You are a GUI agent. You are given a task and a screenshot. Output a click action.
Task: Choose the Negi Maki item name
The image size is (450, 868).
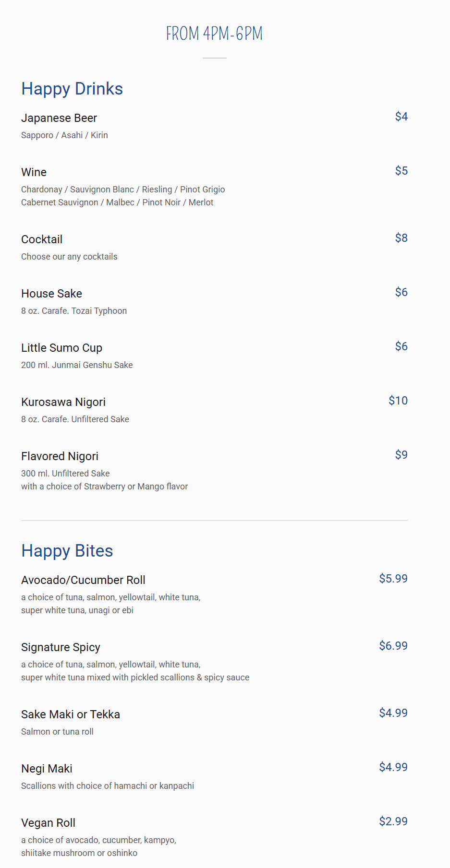coord(47,769)
